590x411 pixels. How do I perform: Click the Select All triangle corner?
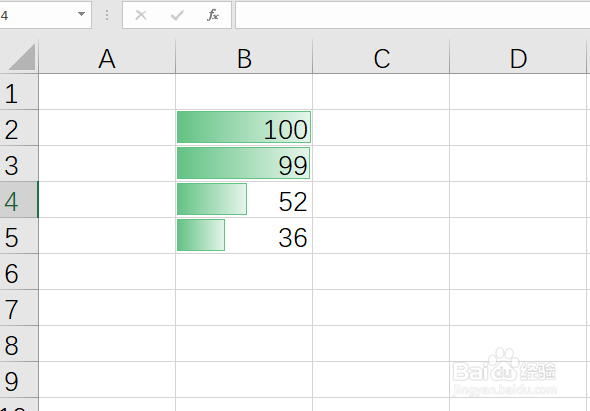point(22,57)
